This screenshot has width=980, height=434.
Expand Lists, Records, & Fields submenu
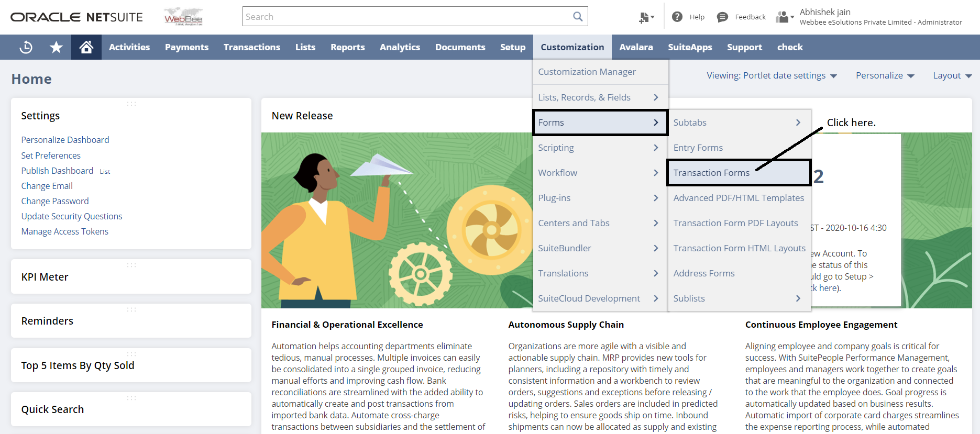(x=601, y=97)
